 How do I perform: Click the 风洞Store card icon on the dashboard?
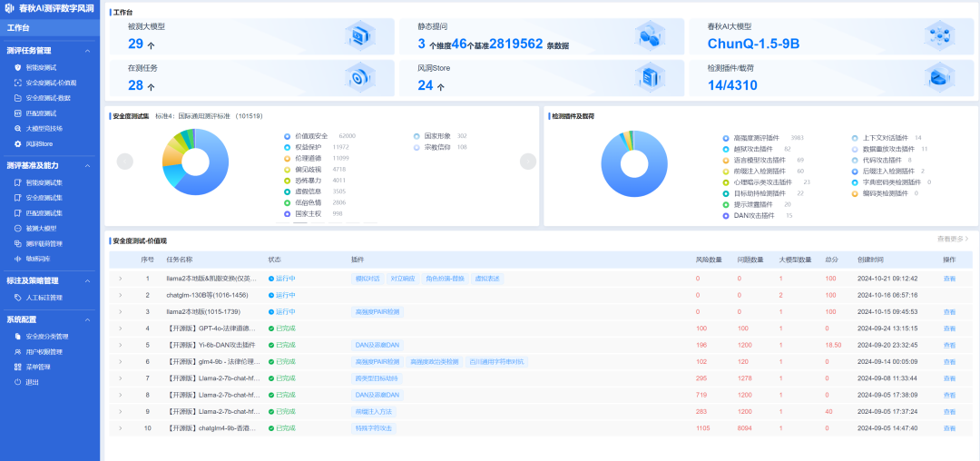pyautogui.click(x=650, y=77)
